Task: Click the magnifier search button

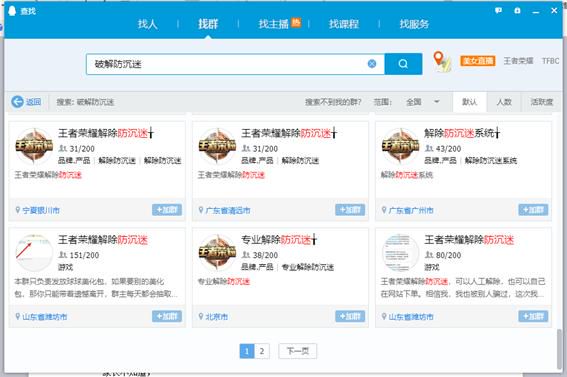Action: [x=403, y=64]
